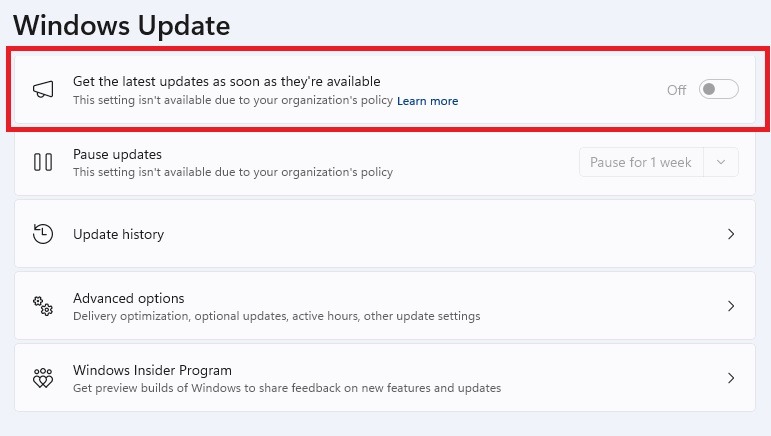Screen dimensions: 771x436
Task: Click the 'Off' label beside the toggle
Action: (x=676, y=90)
